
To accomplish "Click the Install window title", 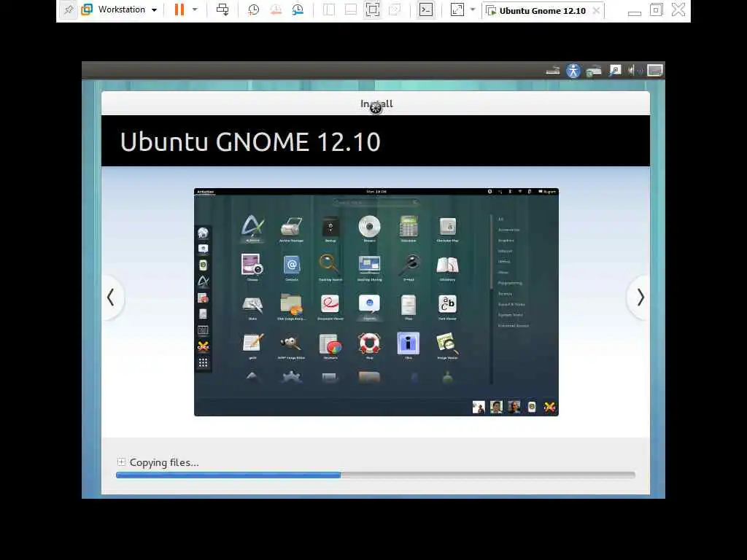I will pyautogui.click(x=376, y=104).
